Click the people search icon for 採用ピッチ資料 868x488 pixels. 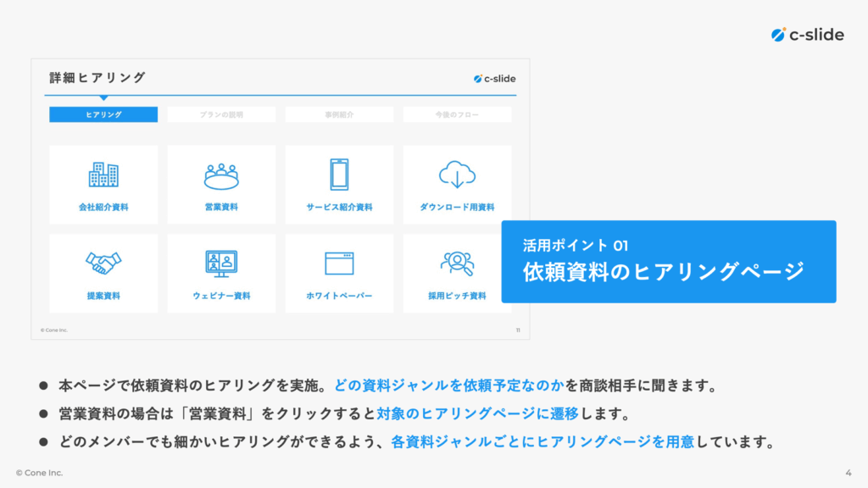click(457, 263)
